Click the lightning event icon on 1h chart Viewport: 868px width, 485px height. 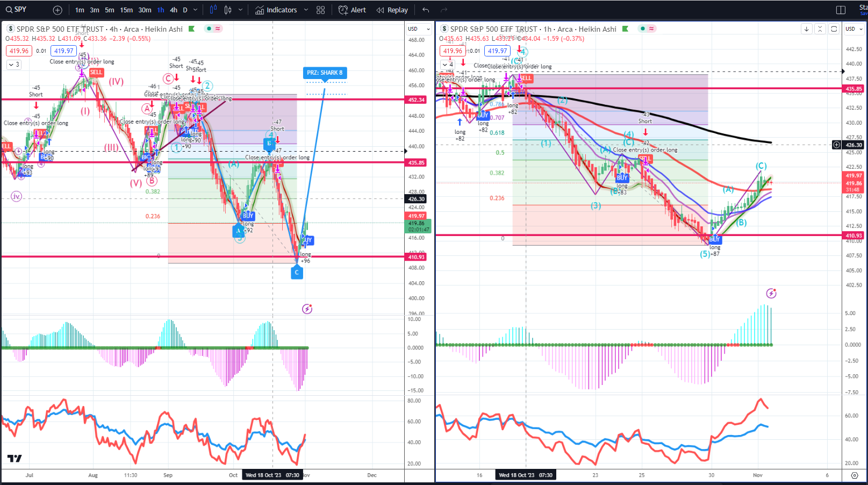(x=771, y=293)
